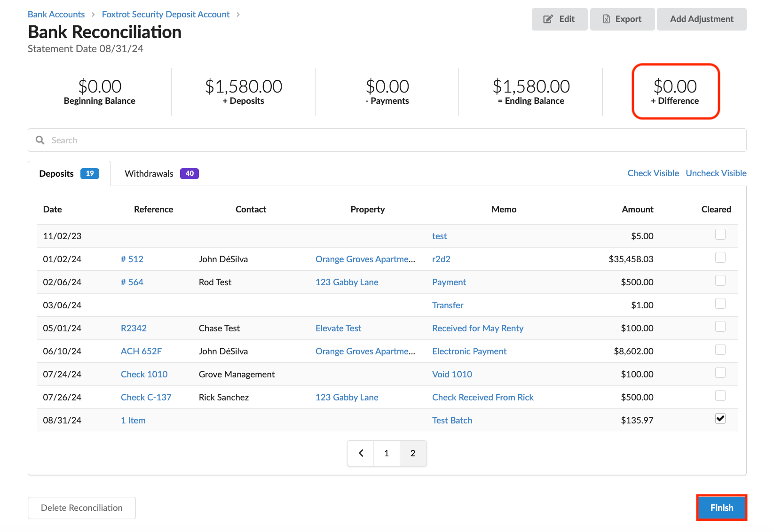The image size is (774, 532).
Task: Click Add Adjustment button
Action: 702,19
